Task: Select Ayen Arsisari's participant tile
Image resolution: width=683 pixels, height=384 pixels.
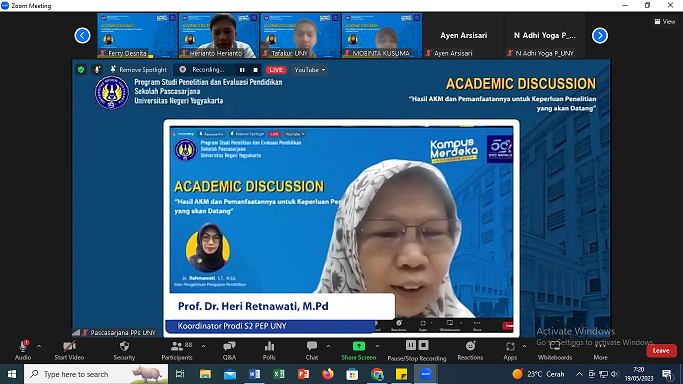Action: click(x=463, y=35)
